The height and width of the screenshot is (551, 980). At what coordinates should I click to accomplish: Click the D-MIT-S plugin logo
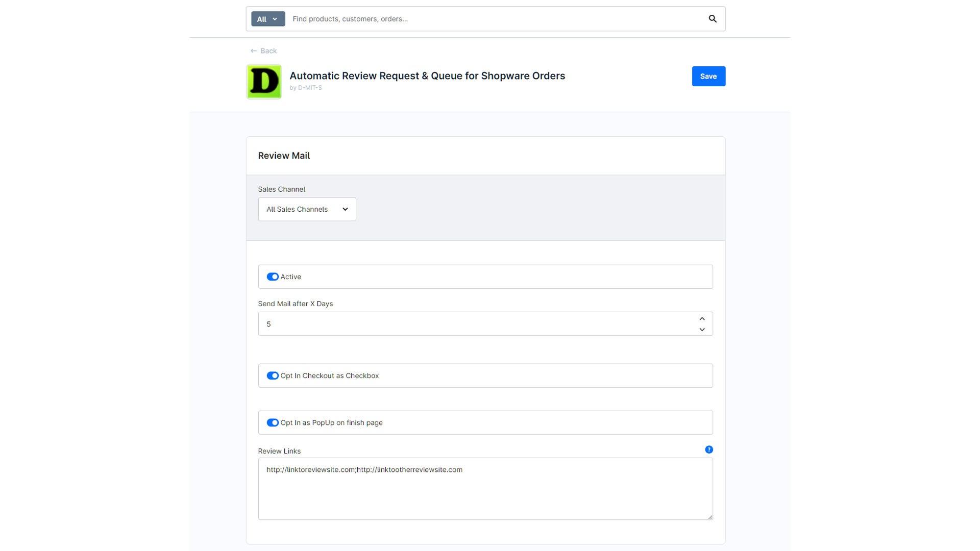[x=264, y=82]
